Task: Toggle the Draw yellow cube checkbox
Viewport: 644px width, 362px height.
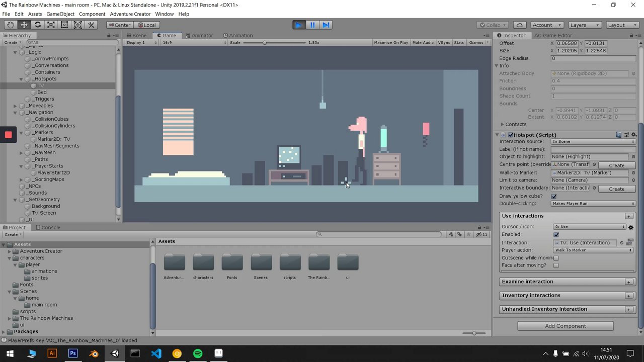Action: (x=554, y=196)
